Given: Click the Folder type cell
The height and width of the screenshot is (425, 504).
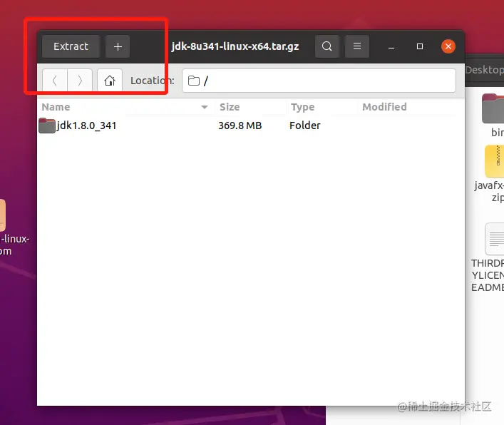Looking at the screenshot, I should pyautogui.click(x=304, y=126).
